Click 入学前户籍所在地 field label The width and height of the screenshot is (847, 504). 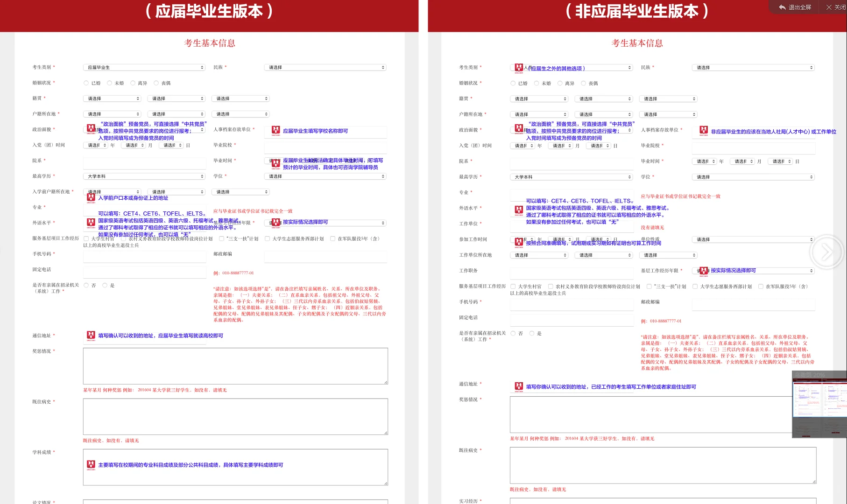click(51, 192)
